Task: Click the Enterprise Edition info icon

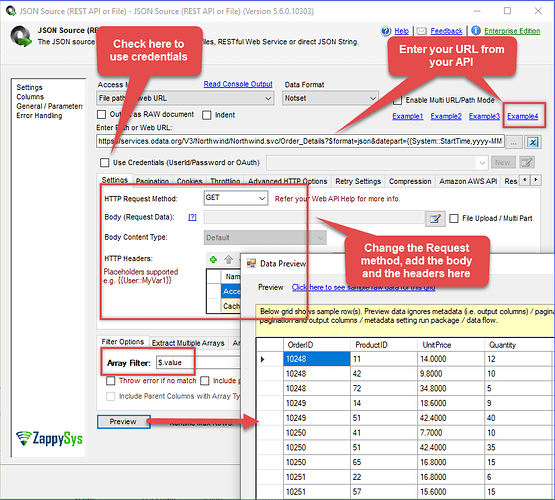Action: click(x=476, y=31)
